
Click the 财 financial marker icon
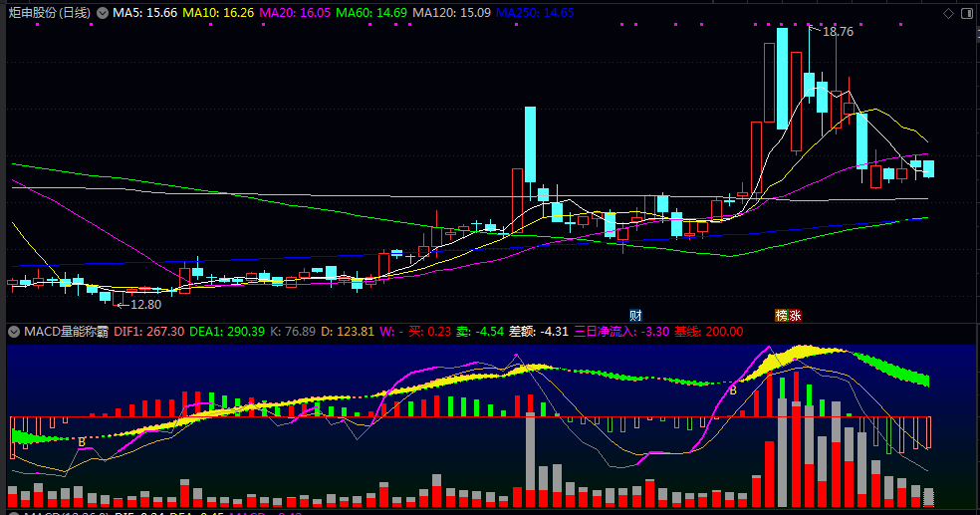tap(635, 315)
